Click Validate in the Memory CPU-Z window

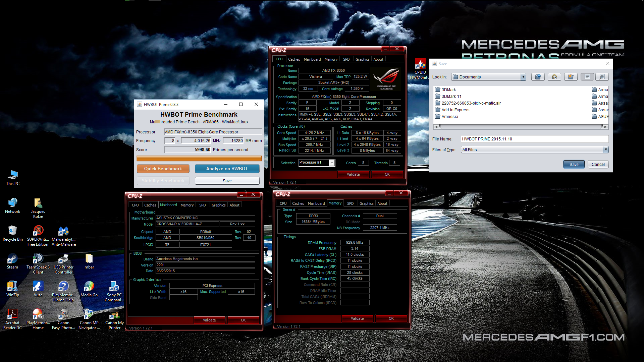(x=357, y=318)
